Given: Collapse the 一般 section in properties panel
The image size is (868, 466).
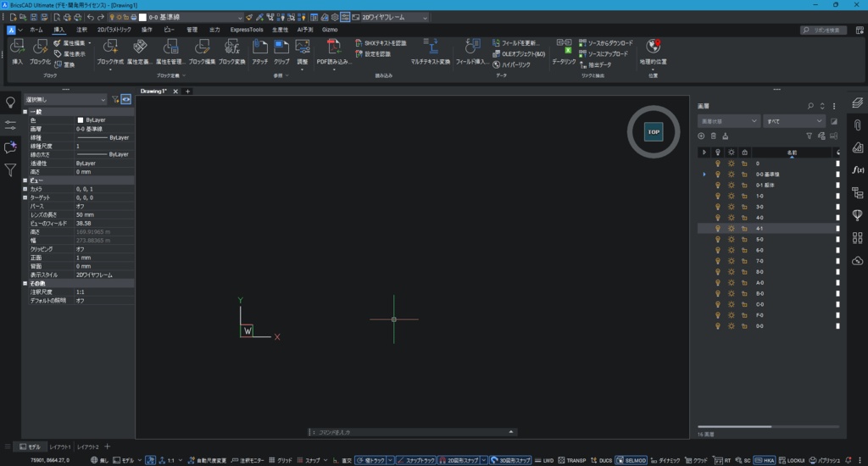Looking at the screenshot, I should [x=25, y=112].
